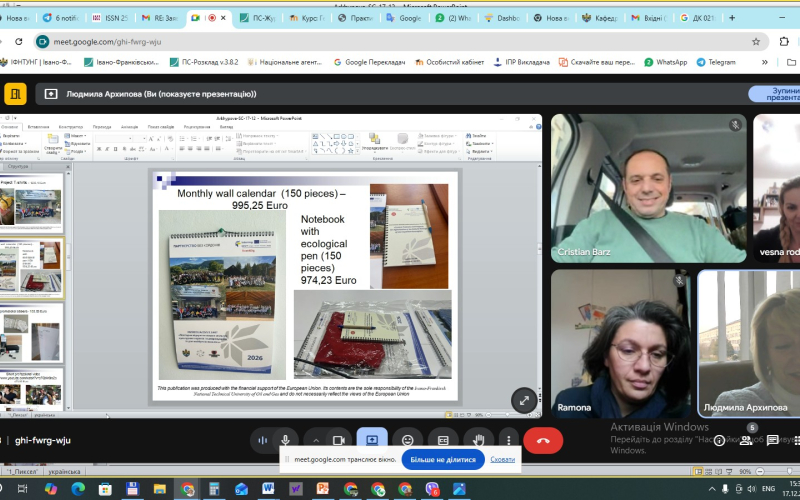Click the raise hand icon

coord(479,440)
